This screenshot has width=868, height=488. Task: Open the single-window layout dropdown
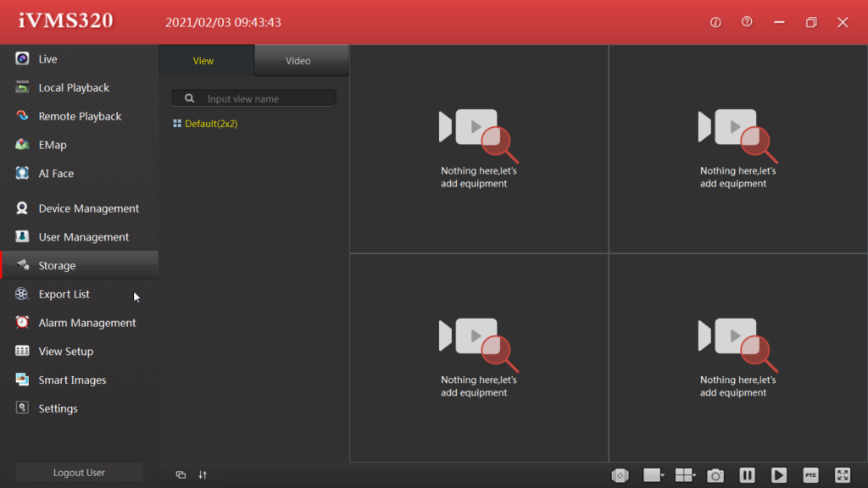[x=654, y=475]
